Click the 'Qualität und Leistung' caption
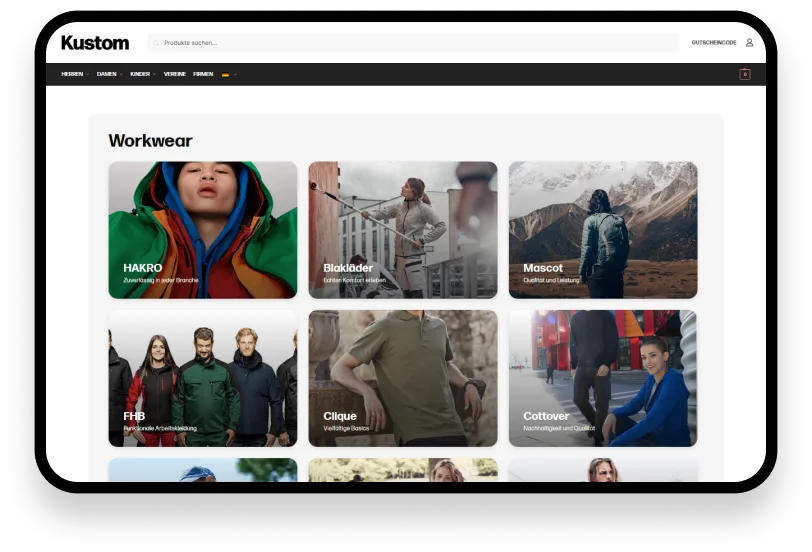Viewport: 812px width, 552px height. pos(552,280)
